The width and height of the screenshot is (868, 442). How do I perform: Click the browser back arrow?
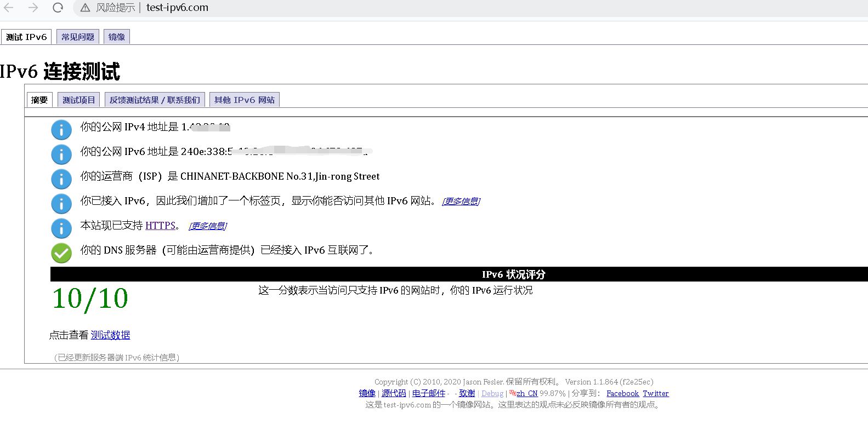9,8
